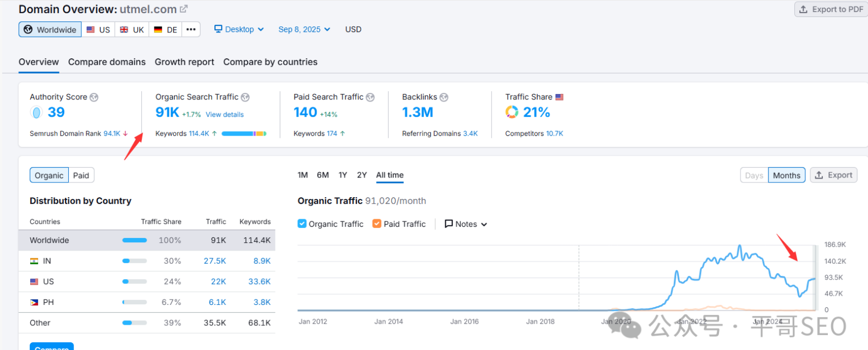Viewport: 868px width, 350px height.
Task: Click the Philippines flag icon
Action: click(x=34, y=302)
